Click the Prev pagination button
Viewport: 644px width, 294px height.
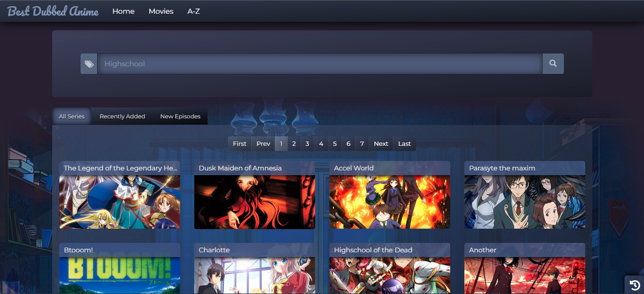[263, 144]
